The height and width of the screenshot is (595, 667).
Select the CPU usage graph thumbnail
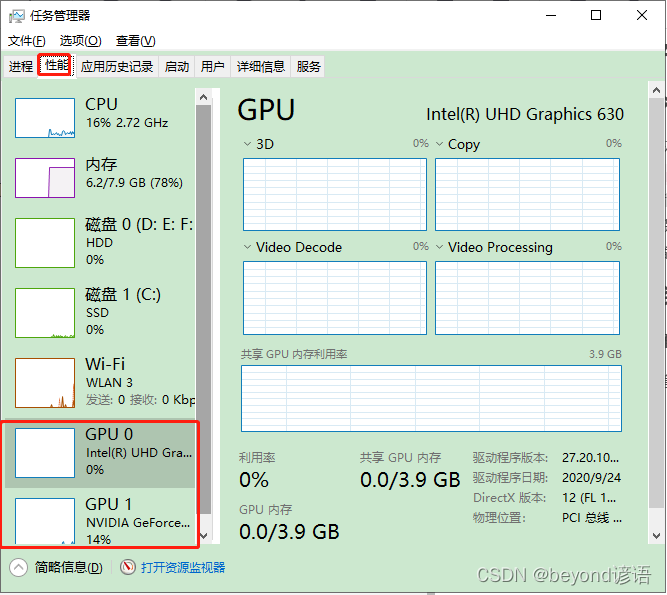tap(45, 118)
